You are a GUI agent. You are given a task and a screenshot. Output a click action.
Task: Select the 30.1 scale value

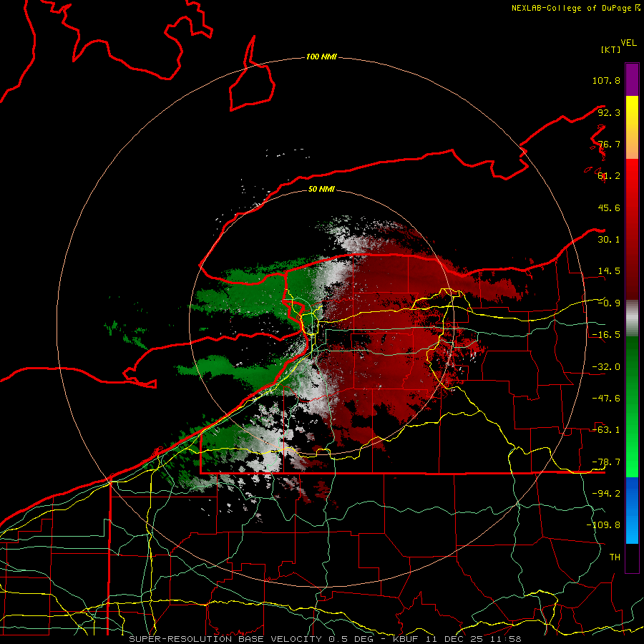pos(609,240)
